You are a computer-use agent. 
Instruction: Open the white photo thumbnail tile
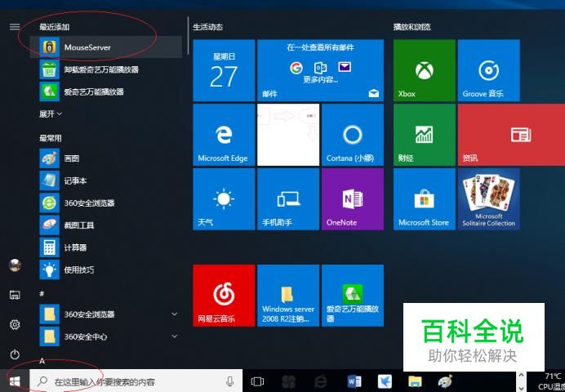point(288,135)
